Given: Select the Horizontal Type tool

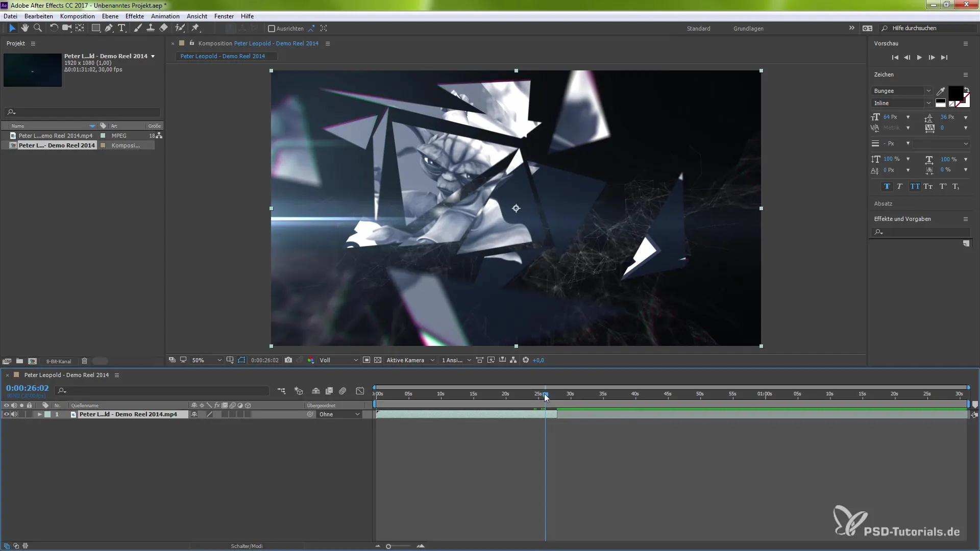Looking at the screenshot, I should tap(121, 28).
